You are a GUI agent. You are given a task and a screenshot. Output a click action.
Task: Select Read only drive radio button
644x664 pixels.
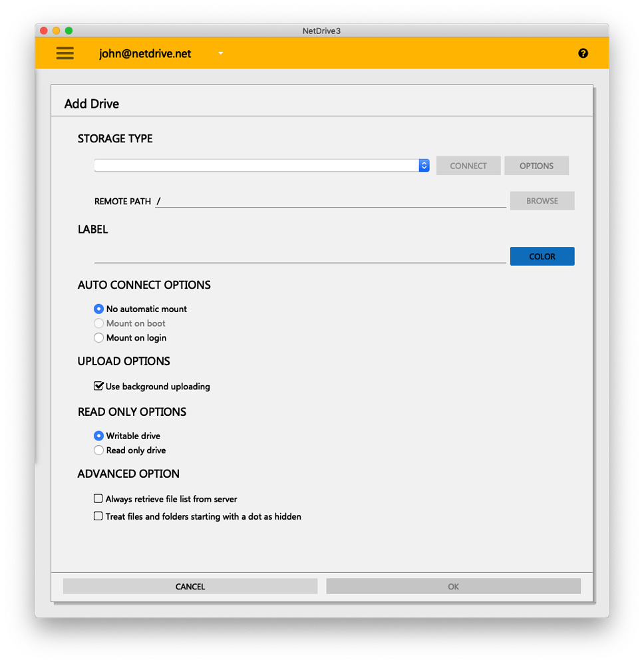tap(98, 450)
